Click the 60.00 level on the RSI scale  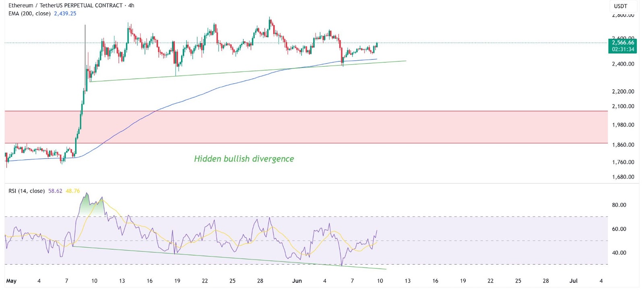[x=619, y=229]
